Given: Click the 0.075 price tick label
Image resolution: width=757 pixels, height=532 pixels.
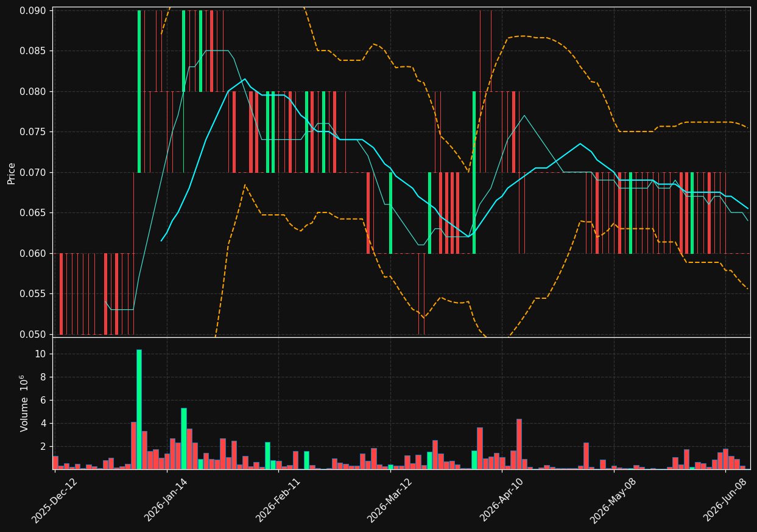Looking at the screenshot, I should (x=33, y=132).
